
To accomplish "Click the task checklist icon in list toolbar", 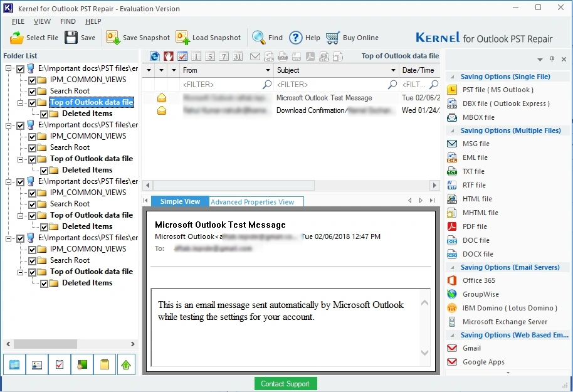I will point(182,56).
